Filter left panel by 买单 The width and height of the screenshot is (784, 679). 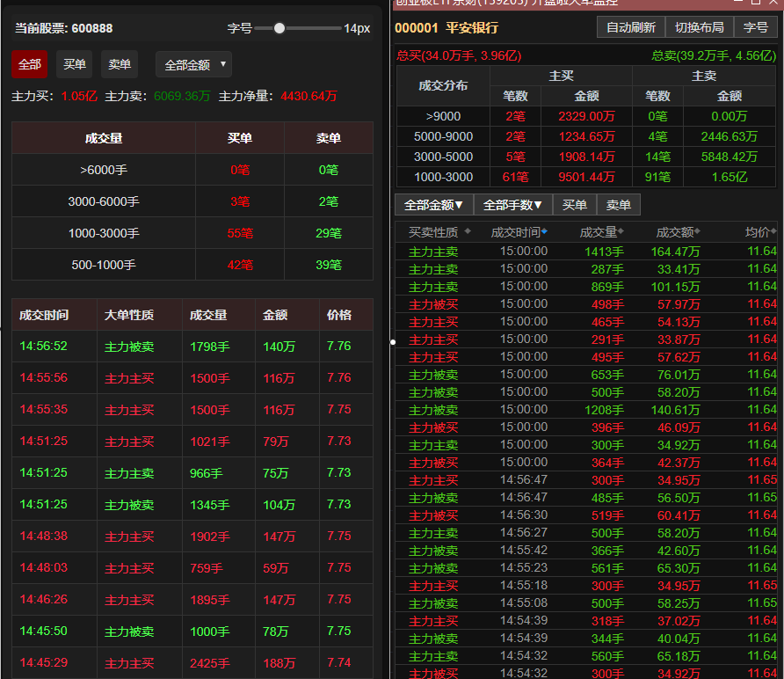click(75, 64)
